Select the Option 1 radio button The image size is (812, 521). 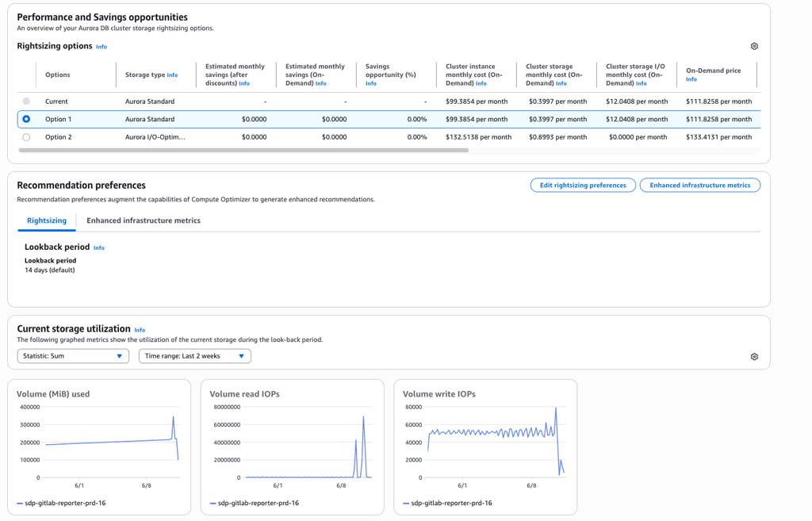26,119
